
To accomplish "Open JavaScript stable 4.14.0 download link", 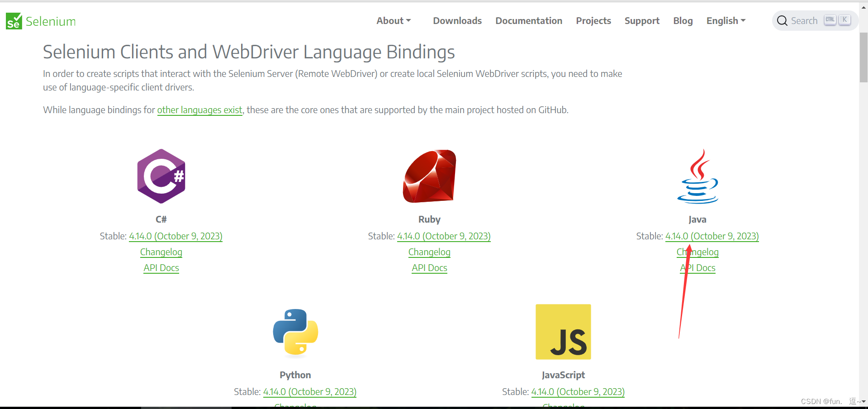I will pyautogui.click(x=578, y=392).
